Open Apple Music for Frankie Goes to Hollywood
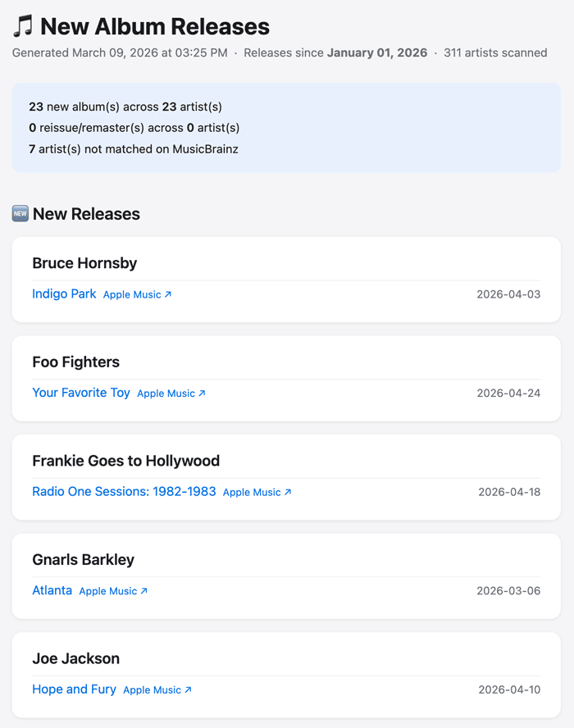 click(x=254, y=492)
